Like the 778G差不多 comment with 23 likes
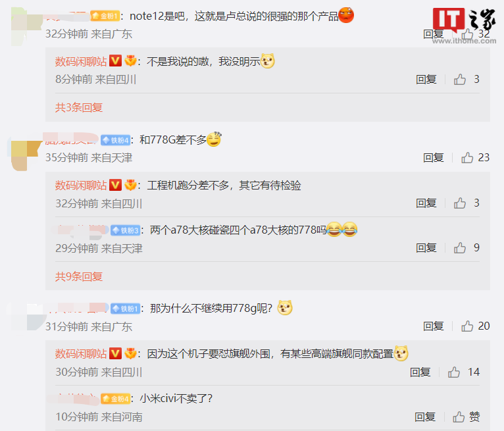The width and height of the screenshot is (504, 431). point(467,157)
